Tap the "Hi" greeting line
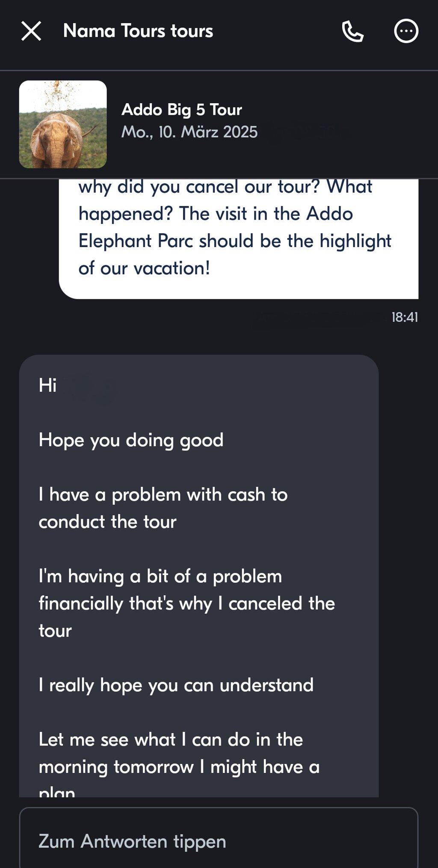 click(47, 385)
